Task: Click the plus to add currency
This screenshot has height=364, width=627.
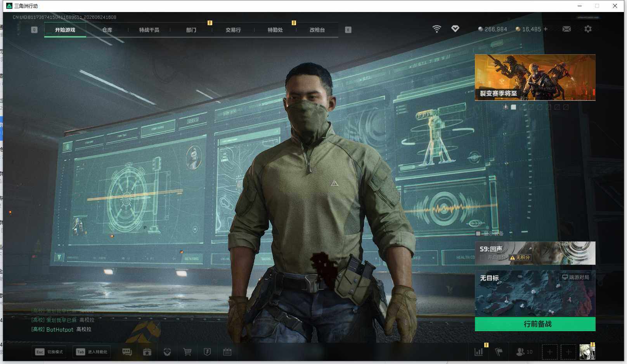Action: (546, 29)
